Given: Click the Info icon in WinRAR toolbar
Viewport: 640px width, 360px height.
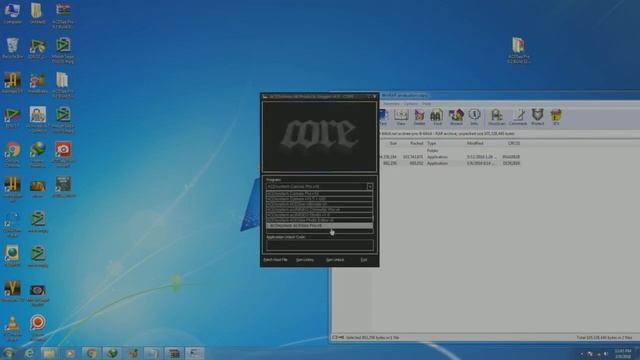Looking at the screenshot, I should click(474, 117).
